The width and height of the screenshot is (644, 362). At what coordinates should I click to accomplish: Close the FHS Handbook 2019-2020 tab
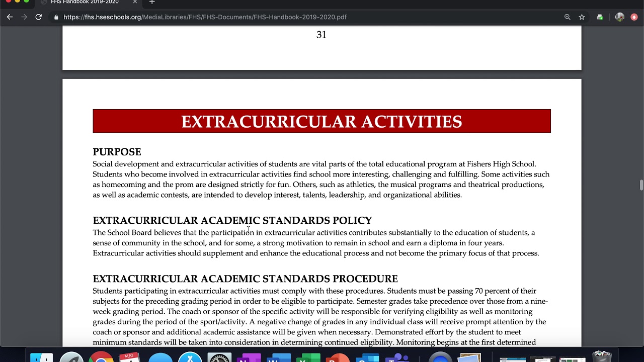tap(135, 3)
